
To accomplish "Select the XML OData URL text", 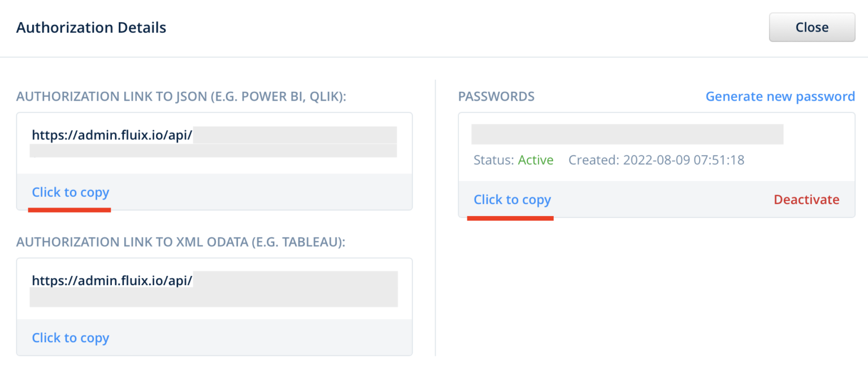I will pyautogui.click(x=112, y=280).
